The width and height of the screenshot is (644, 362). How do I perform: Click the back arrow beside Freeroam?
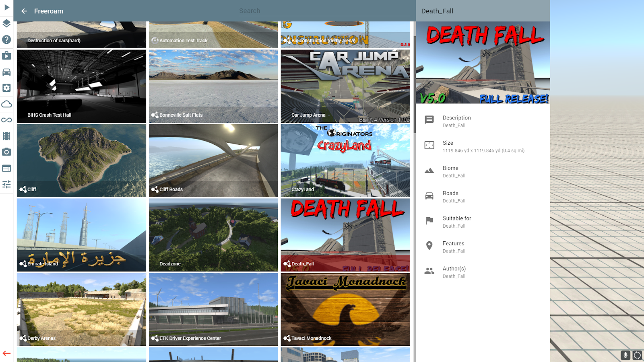(x=24, y=11)
